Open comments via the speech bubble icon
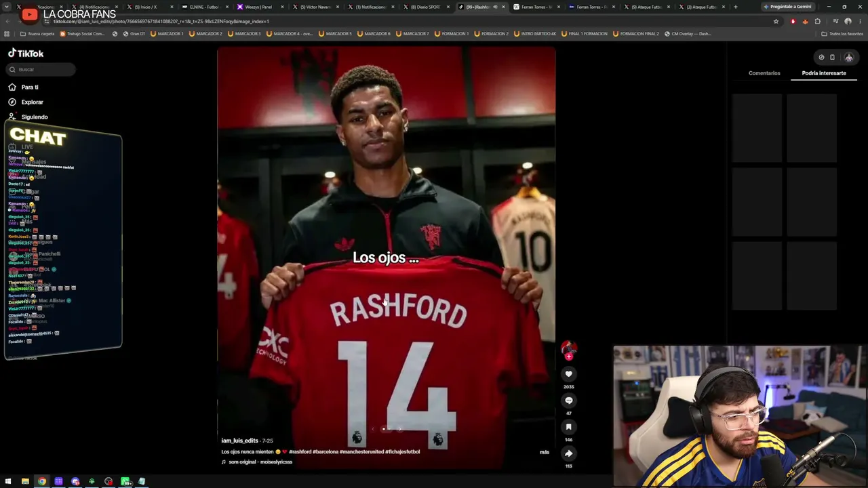Viewport: 868px width, 488px height. (569, 401)
